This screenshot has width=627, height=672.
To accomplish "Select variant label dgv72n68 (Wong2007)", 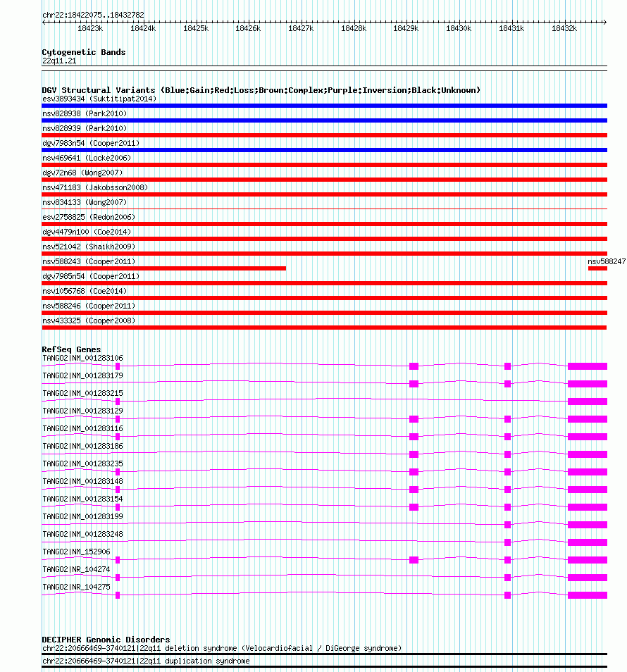I will (82, 173).
